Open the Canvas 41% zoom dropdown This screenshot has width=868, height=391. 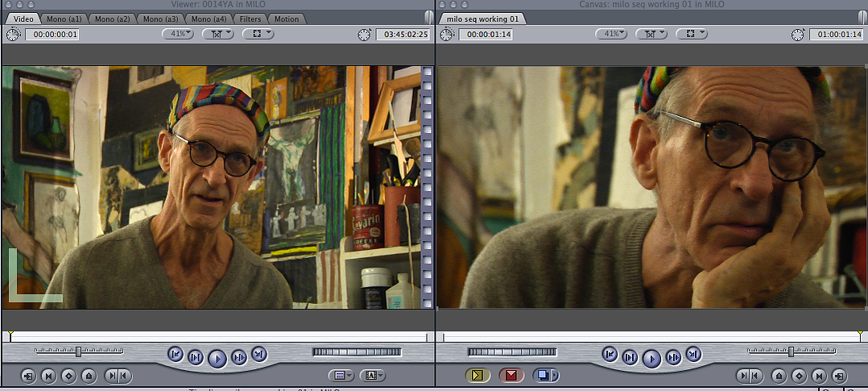[611, 34]
